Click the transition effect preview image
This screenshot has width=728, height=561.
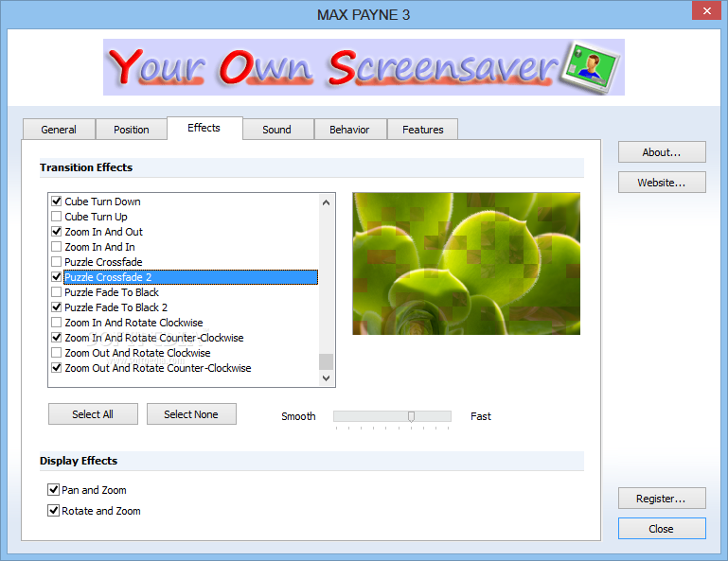click(x=466, y=264)
